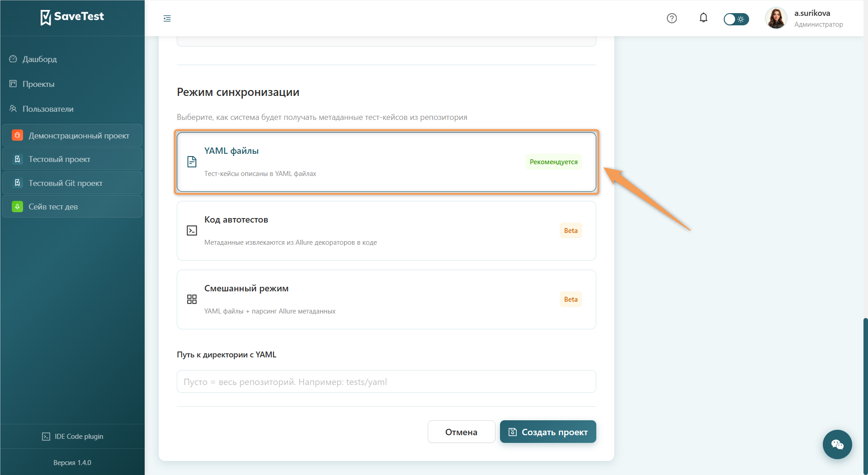Click the a.surikova profile avatar
868x475 pixels.
click(776, 19)
